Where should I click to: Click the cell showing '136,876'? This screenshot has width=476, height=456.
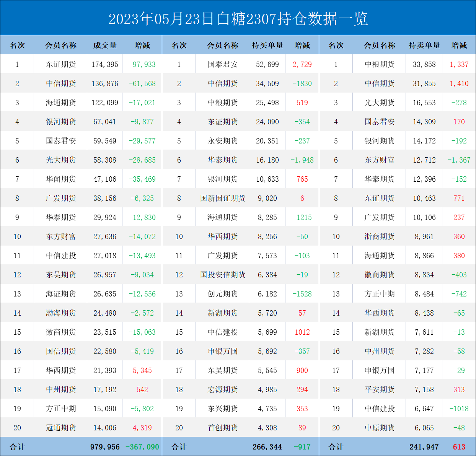pos(105,83)
